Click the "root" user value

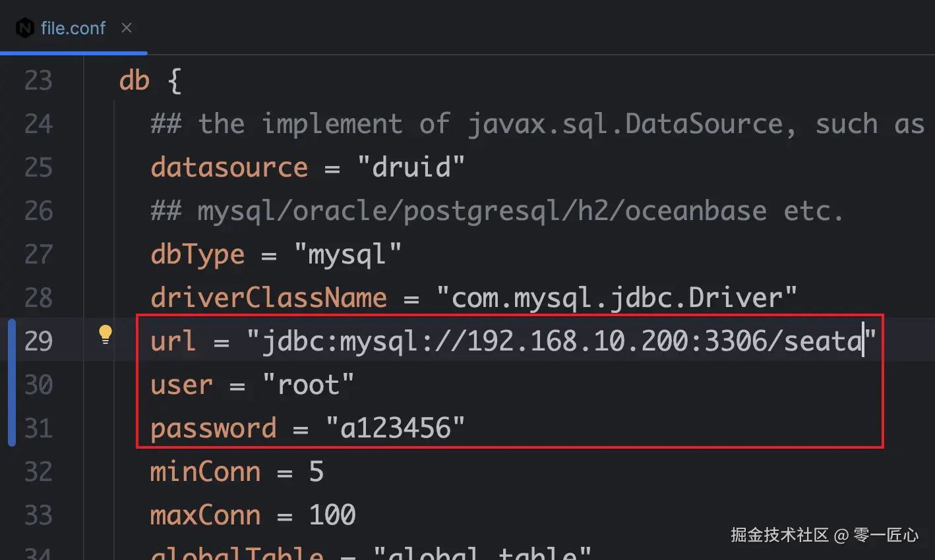[x=308, y=385]
